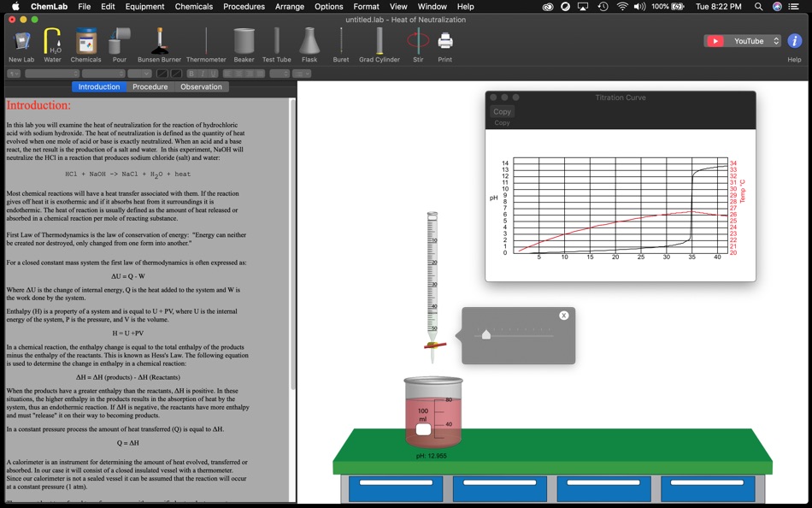Open the line spacing dropdown
Viewport: 812px width, 508px height.
coord(279,74)
